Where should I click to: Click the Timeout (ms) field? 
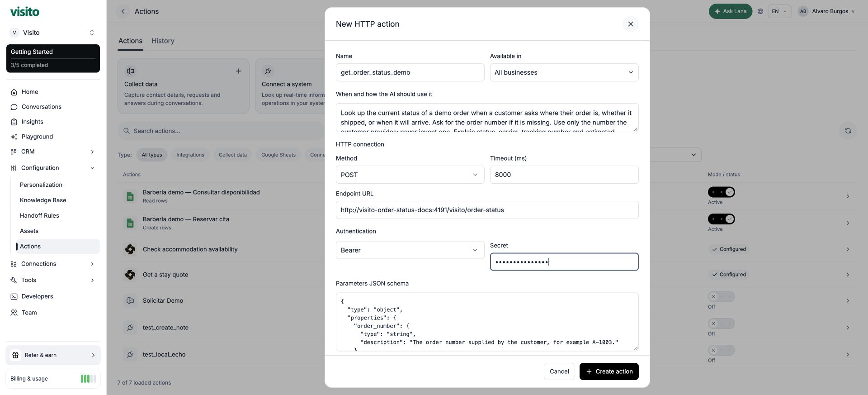(564, 175)
